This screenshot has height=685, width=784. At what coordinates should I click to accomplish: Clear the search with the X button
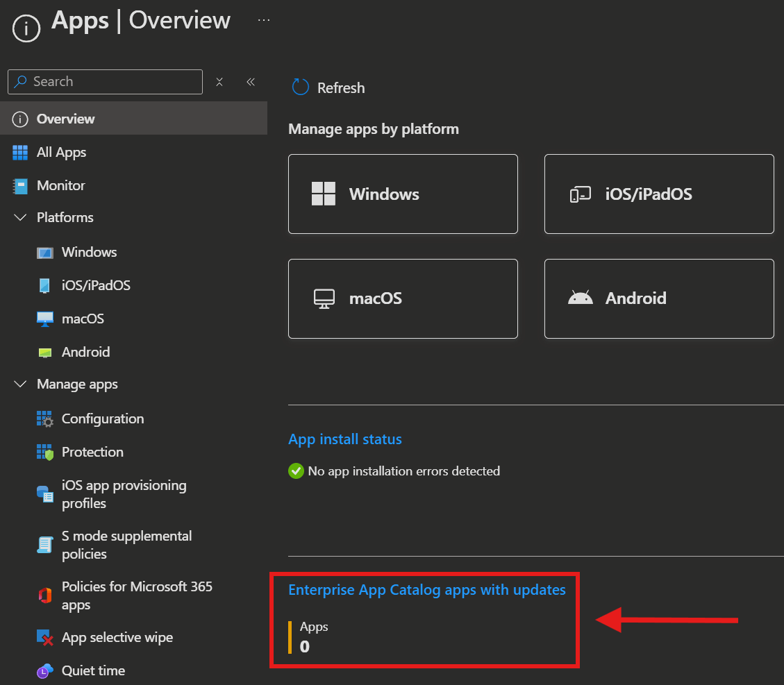click(x=219, y=82)
